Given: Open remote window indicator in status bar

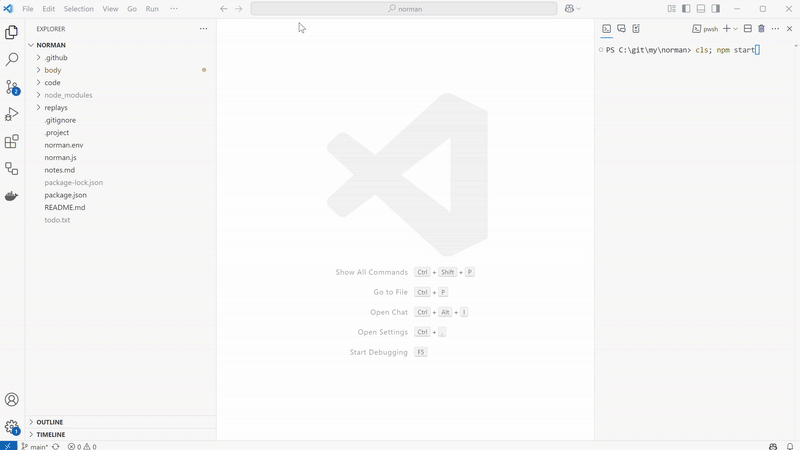Looking at the screenshot, I should pos(8,445).
